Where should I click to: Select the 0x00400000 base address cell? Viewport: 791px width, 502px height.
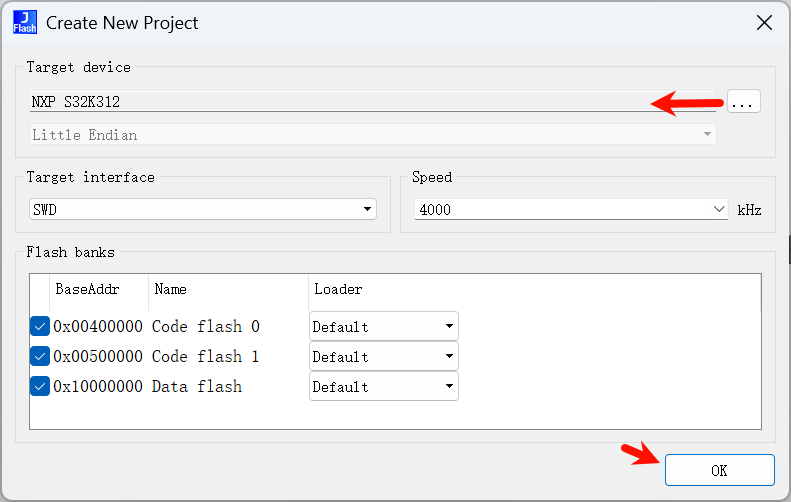98,326
